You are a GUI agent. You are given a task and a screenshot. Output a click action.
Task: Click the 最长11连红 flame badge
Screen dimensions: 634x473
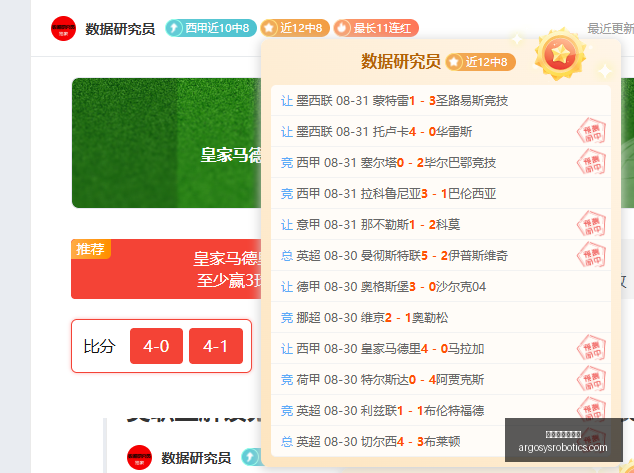coord(376,28)
